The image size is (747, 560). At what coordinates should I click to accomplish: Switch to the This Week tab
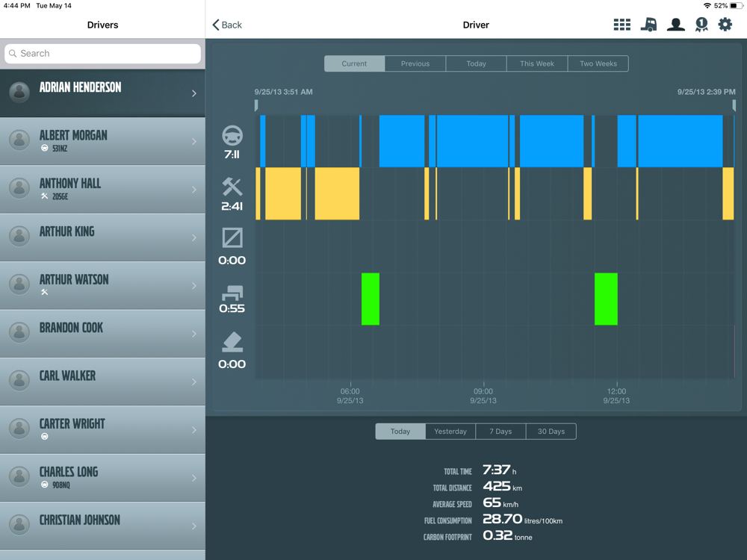pyautogui.click(x=537, y=63)
